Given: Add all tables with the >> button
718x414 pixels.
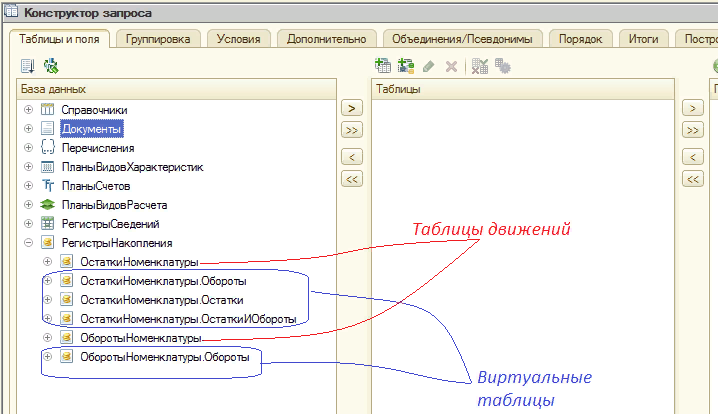Looking at the screenshot, I should pos(352,130).
